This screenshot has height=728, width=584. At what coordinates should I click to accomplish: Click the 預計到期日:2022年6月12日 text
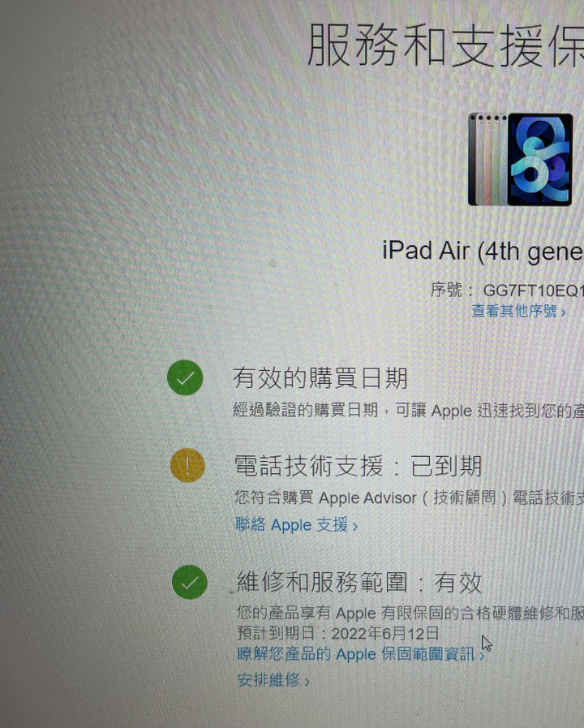click(337, 633)
